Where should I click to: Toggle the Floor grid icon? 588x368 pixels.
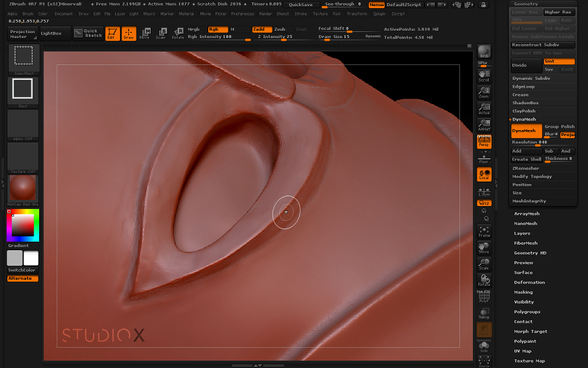[x=484, y=159]
